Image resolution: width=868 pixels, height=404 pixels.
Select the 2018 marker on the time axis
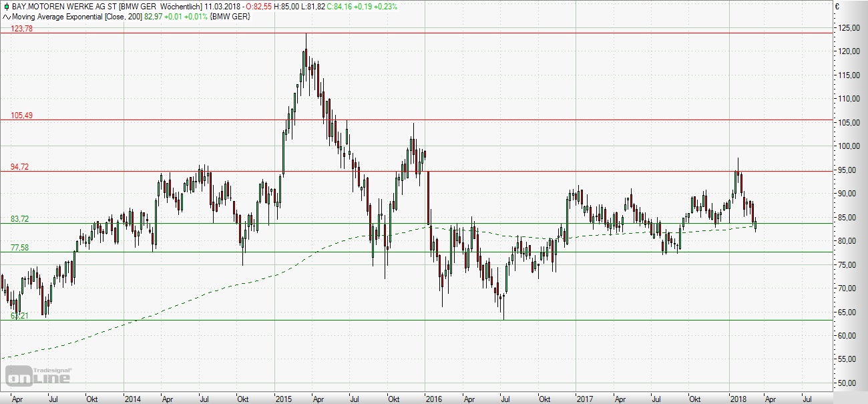tap(738, 398)
